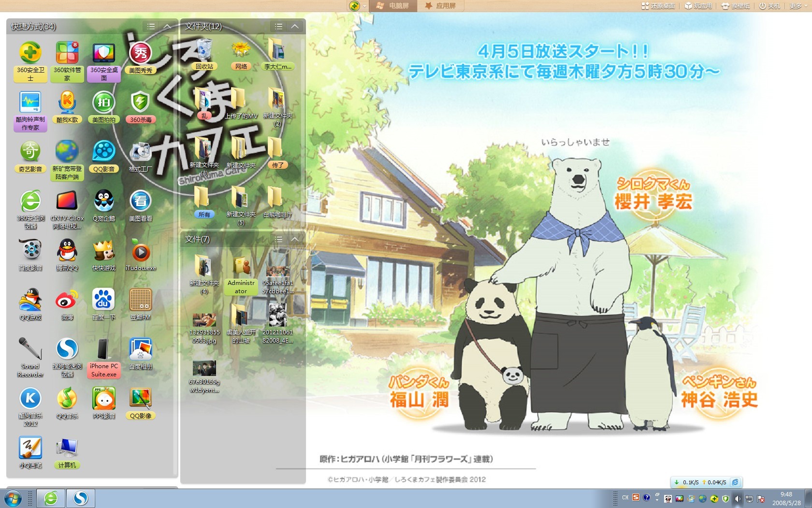Click 还原桌面 in top bar
This screenshot has width=812, height=508.
tap(658, 6)
